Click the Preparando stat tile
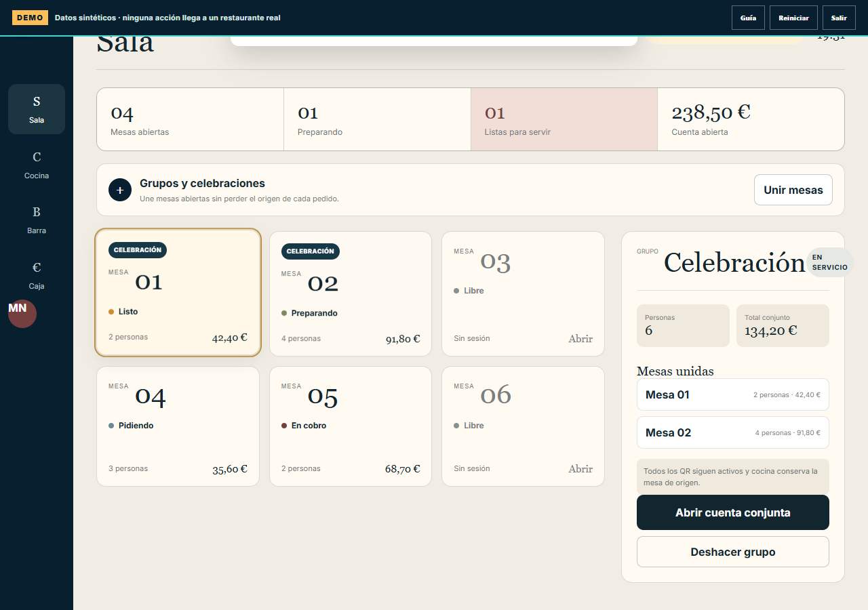This screenshot has height=610, width=868. click(x=377, y=119)
